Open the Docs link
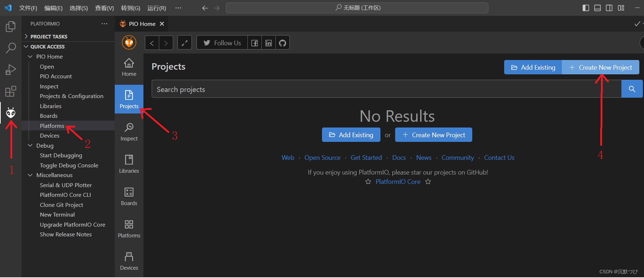 click(x=399, y=158)
